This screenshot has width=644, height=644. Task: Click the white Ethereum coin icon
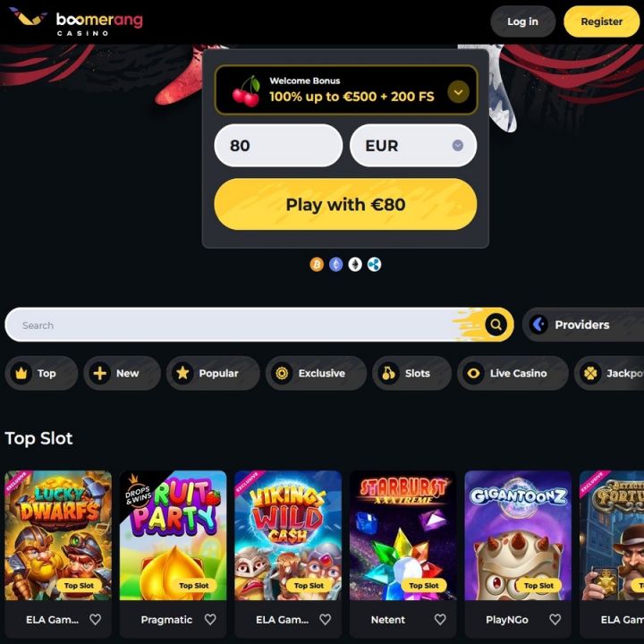355,265
